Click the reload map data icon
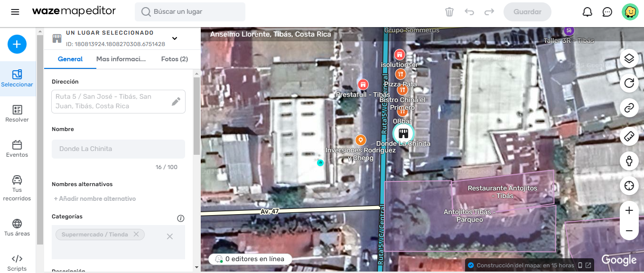 coord(629,83)
